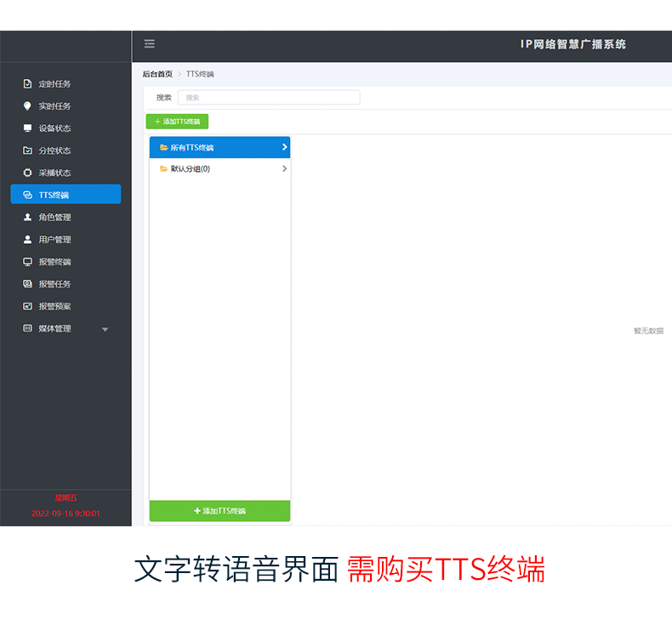Expand the 所有TTS终端 chevron

284,147
